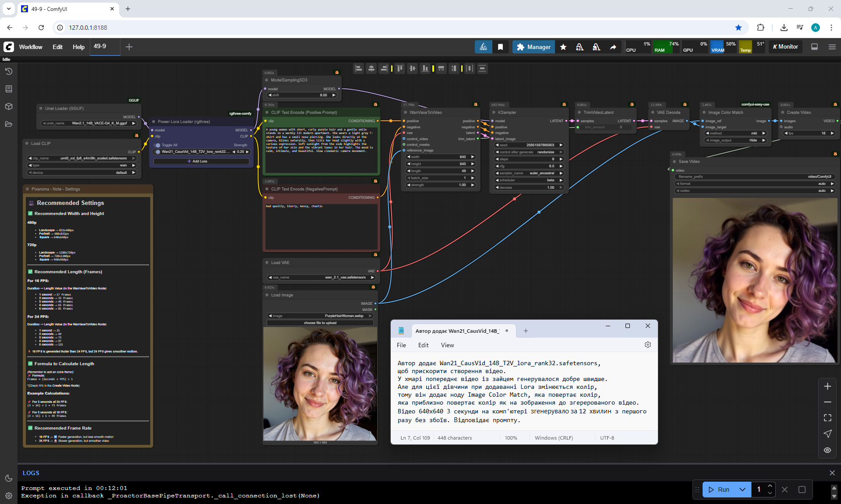Screen dimensions: 841x504
Task: Open the ComfyUI Manager
Action: pos(534,47)
